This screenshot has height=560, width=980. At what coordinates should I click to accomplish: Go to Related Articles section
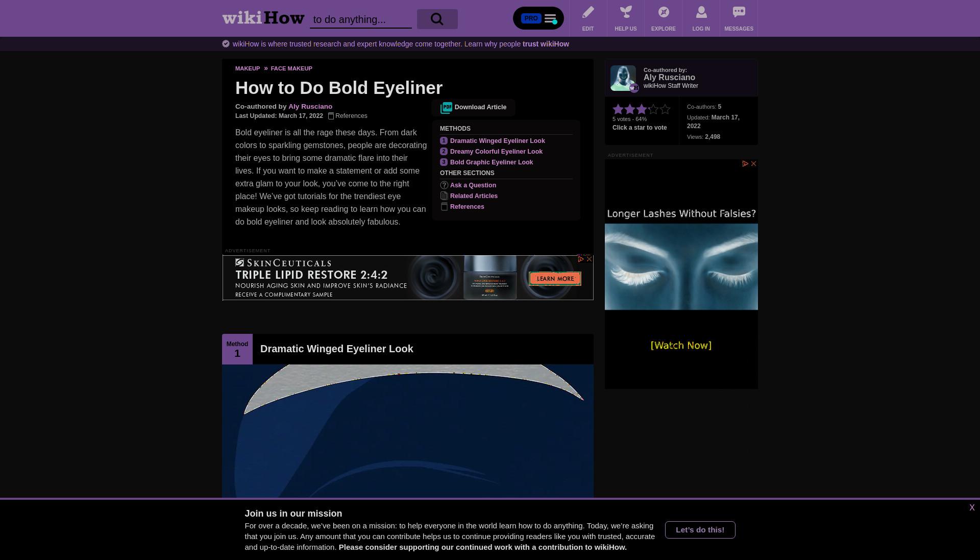click(x=474, y=196)
